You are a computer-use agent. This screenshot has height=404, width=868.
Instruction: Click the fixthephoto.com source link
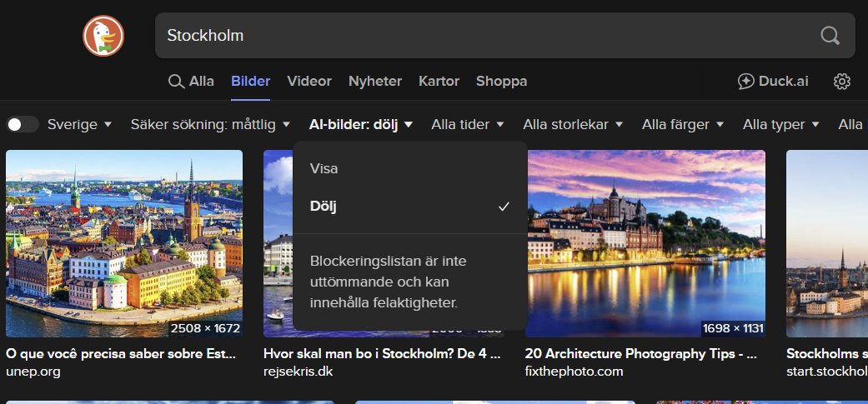coord(574,372)
